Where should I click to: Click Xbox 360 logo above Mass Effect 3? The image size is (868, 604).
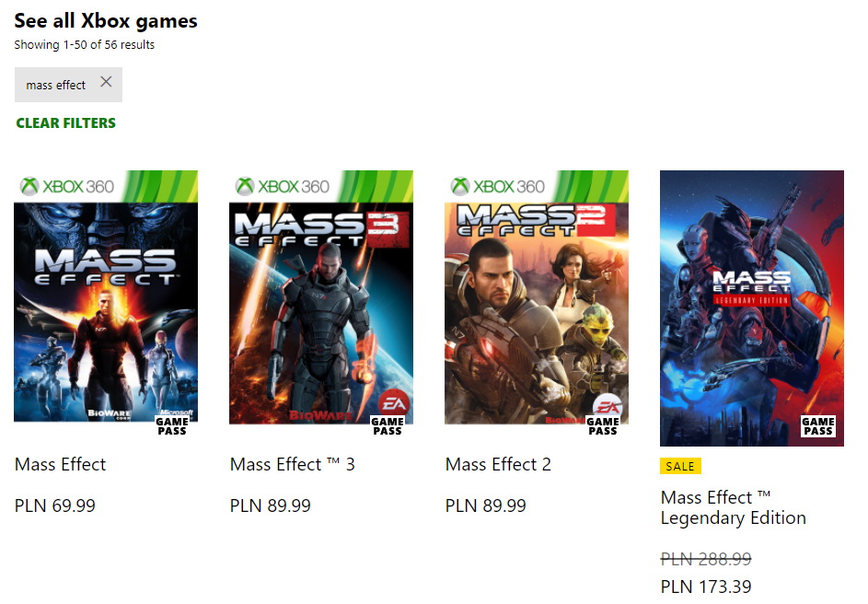[x=283, y=186]
